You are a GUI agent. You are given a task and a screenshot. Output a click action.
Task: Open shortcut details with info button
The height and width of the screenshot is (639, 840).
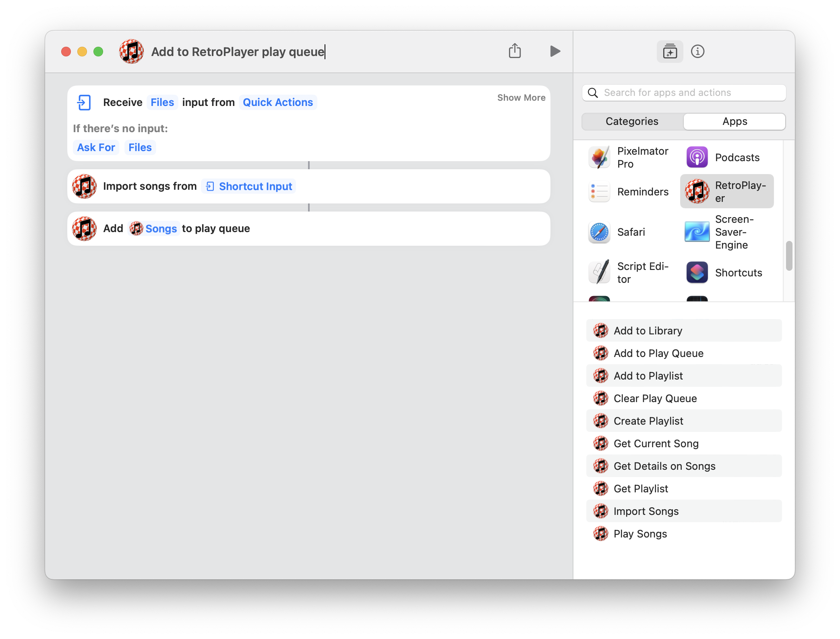click(x=698, y=51)
